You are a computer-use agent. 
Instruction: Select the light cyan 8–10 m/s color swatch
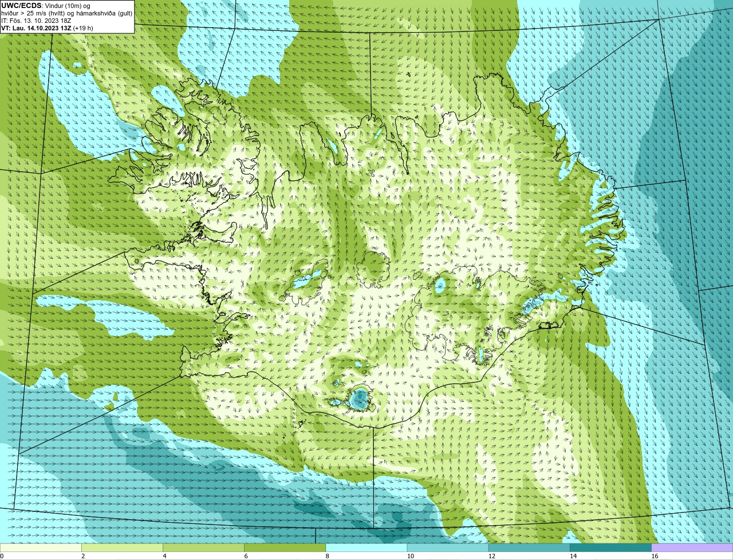click(366, 548)
